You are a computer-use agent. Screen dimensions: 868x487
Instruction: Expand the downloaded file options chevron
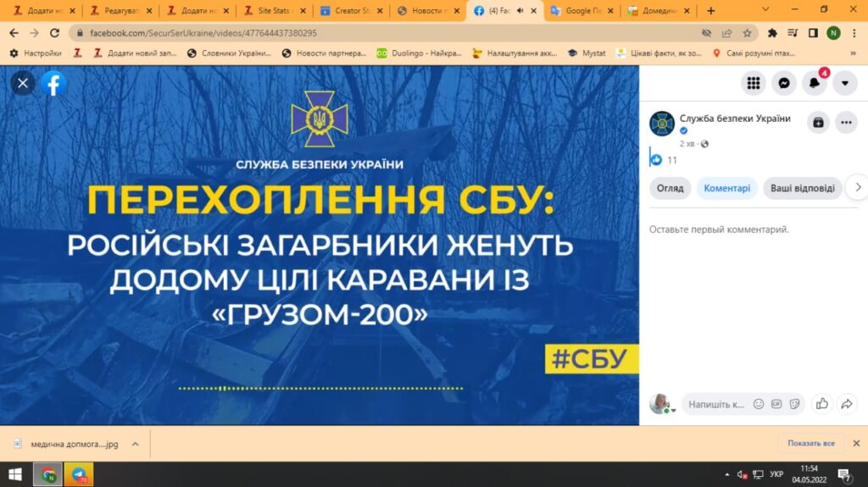tap(135, 443)
